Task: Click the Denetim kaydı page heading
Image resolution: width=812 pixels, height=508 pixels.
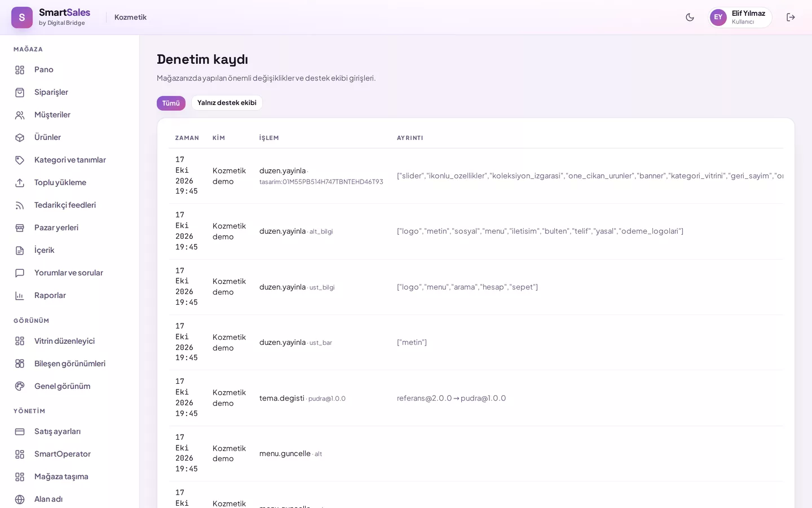Action: pyautogui.click(x=202, y=59)
